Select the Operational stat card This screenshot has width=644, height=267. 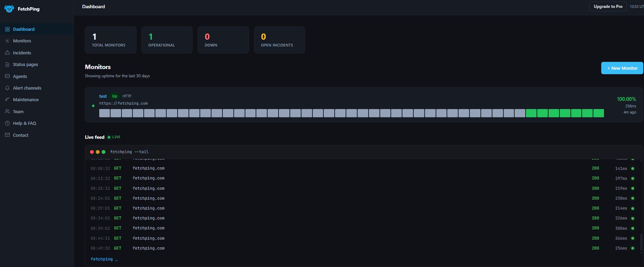(x=167, y=40)
